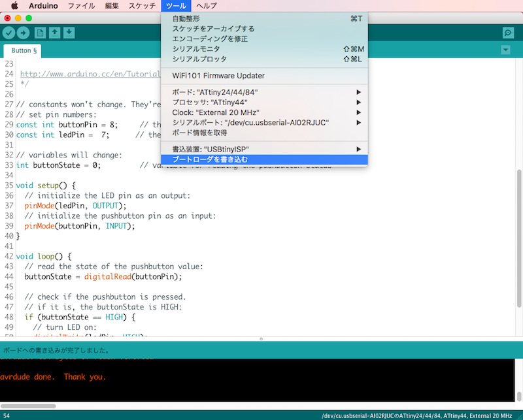Viewport: 523px width, 420px height.
Task: Click the Verify checkmark icon
Action: tap(9, 33)
